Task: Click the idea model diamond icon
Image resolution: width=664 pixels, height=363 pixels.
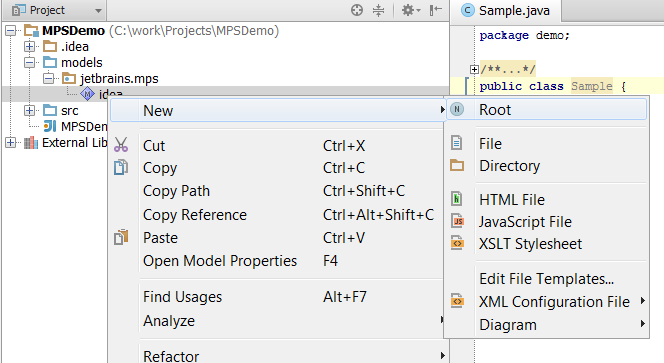Action: 87,94
